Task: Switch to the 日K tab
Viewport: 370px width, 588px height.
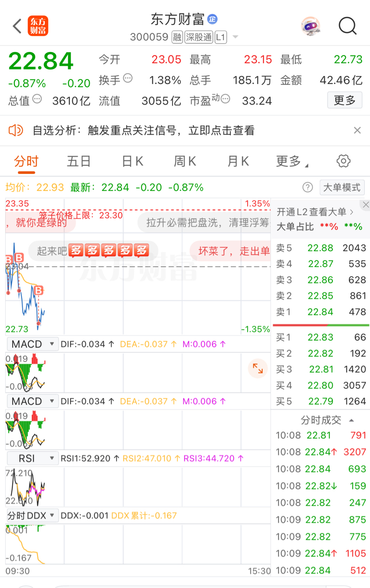Action: point(132,161)
